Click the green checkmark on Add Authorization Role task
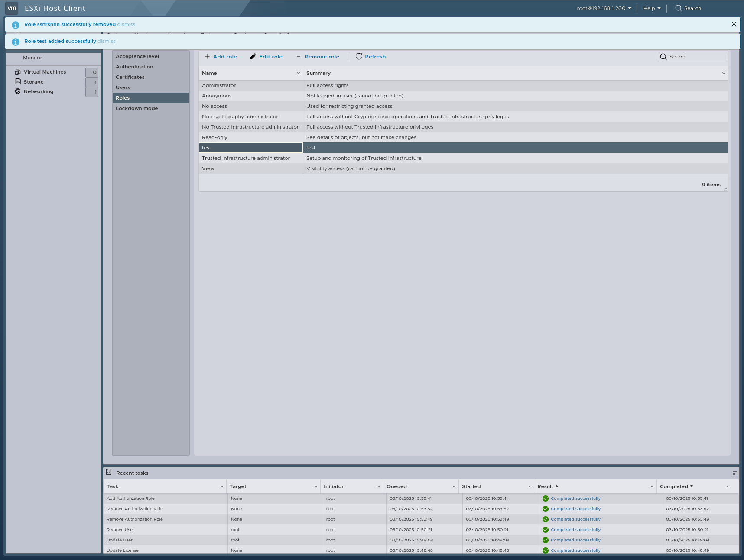 tap(545, 498)
